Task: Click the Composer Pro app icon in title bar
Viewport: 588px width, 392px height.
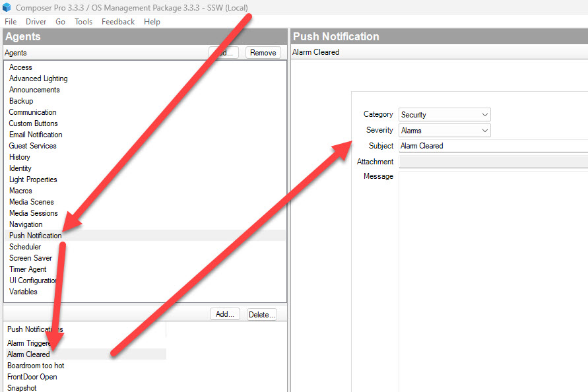Action: pos(7,7)
